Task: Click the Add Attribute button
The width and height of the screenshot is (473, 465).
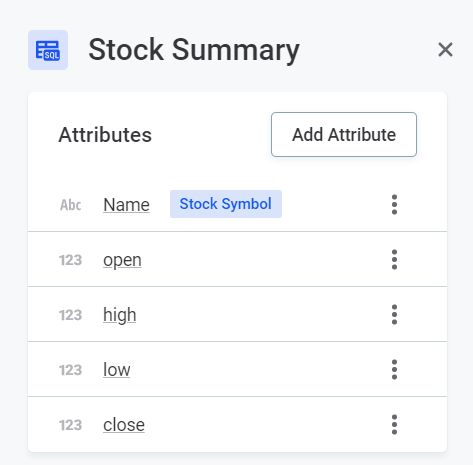Action: (x=344, y=134)
